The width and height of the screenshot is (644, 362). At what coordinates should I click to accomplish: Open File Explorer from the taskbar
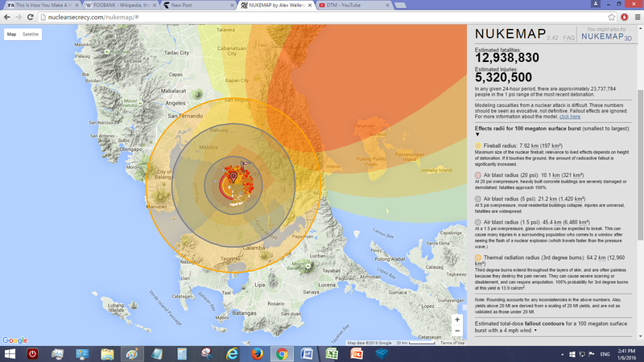tap(107, 354)
